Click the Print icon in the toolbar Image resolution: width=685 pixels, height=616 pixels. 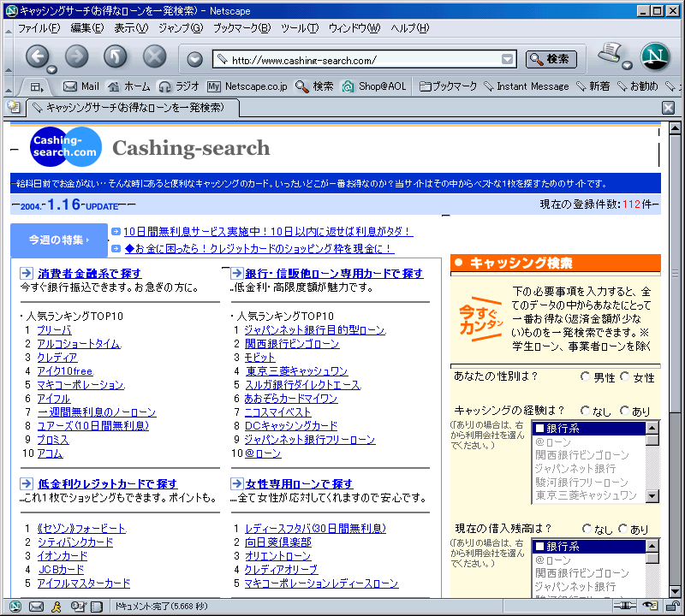611,53
